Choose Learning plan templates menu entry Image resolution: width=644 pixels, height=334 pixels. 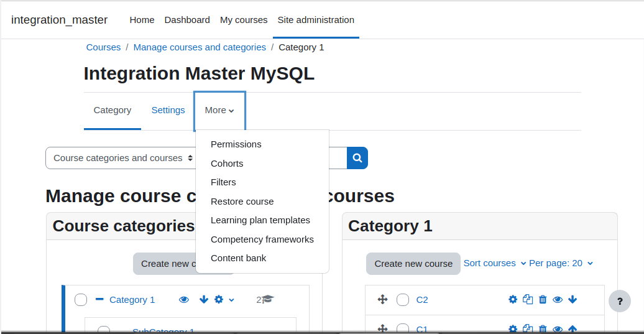tap(260, 220)
